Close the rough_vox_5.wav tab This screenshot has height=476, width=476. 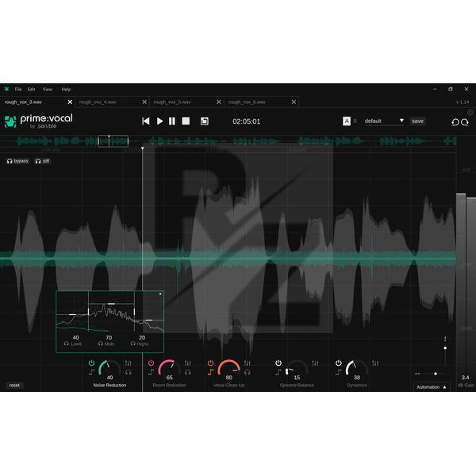pyautogui.click(x=219, y=102)
